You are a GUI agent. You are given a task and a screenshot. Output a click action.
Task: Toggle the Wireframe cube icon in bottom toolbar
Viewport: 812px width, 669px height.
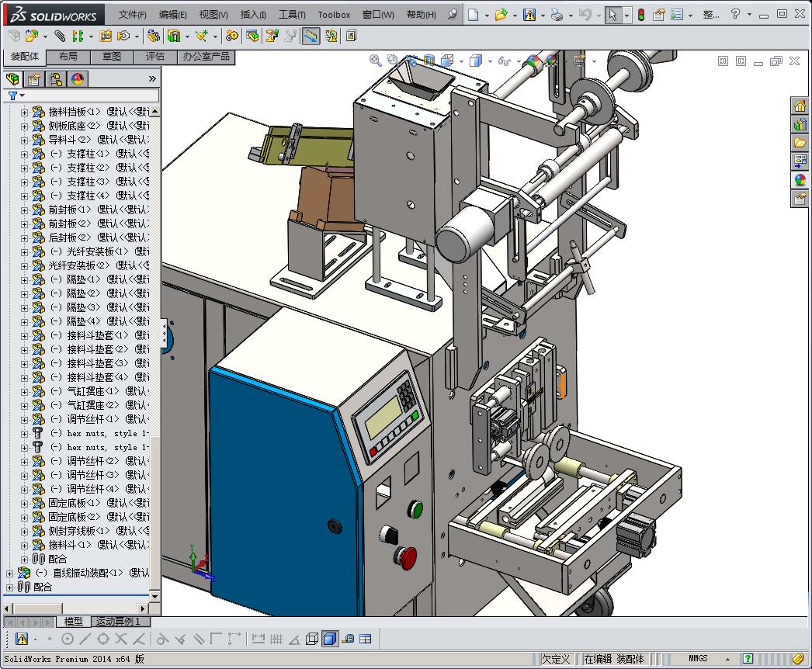pyautogui.click(x=312, y=639)
